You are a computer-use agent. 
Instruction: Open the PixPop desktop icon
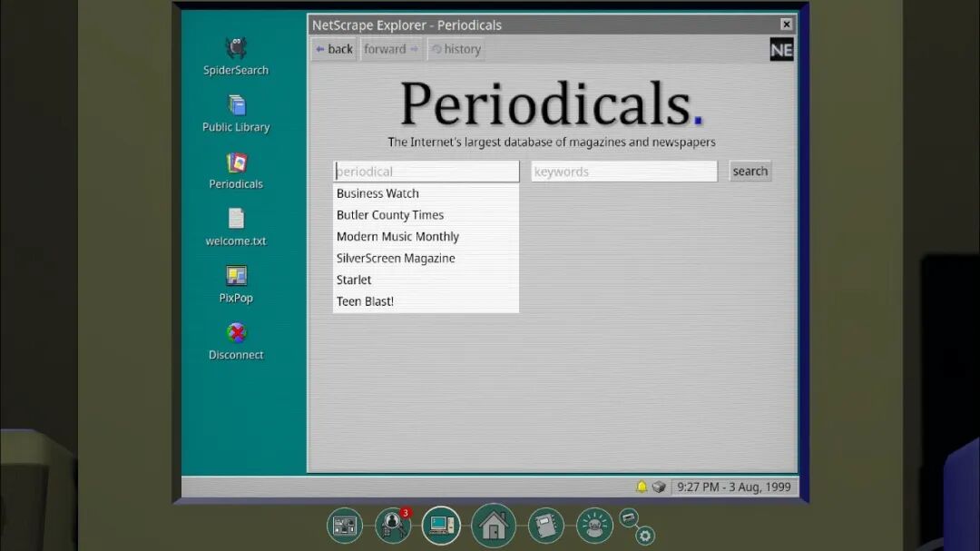[236, 284]
